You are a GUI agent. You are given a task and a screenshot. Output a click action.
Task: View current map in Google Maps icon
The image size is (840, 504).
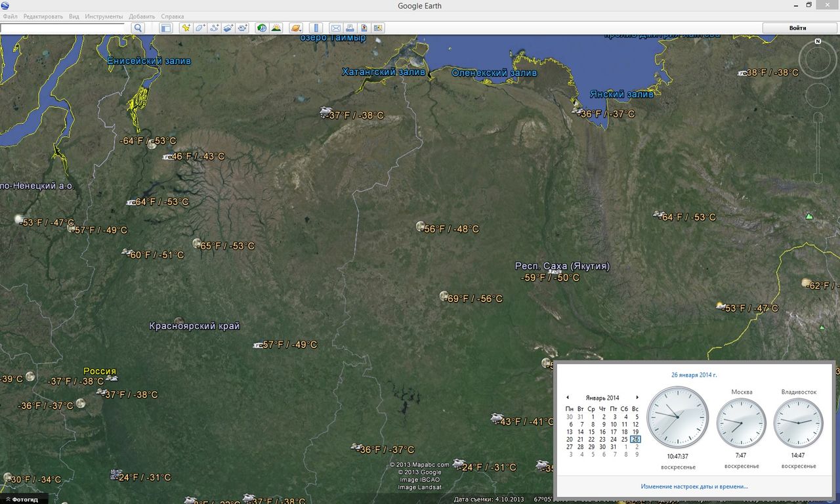pyautogui.click(x=378, y=28)
